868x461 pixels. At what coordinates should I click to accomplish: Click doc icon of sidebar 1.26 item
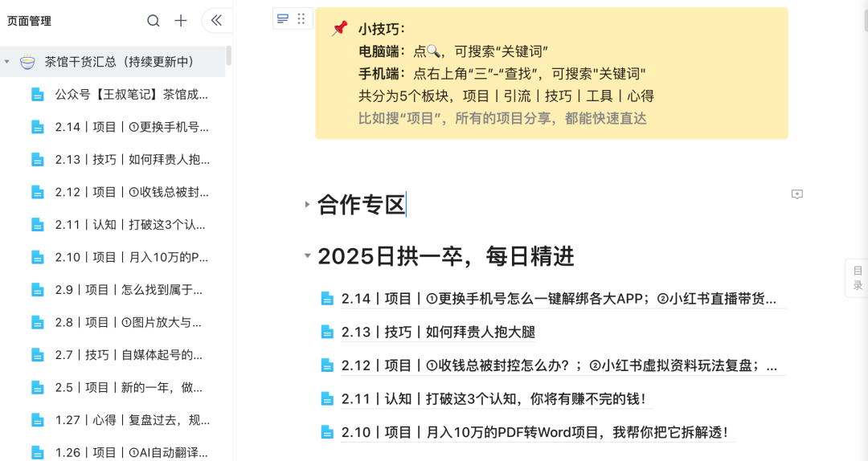click(38, 453)
